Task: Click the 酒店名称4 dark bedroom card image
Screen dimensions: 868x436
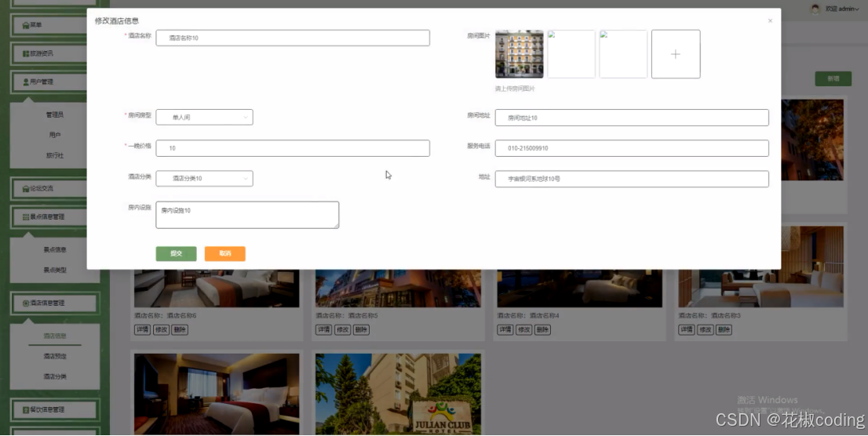Action: tap(580, 289)
